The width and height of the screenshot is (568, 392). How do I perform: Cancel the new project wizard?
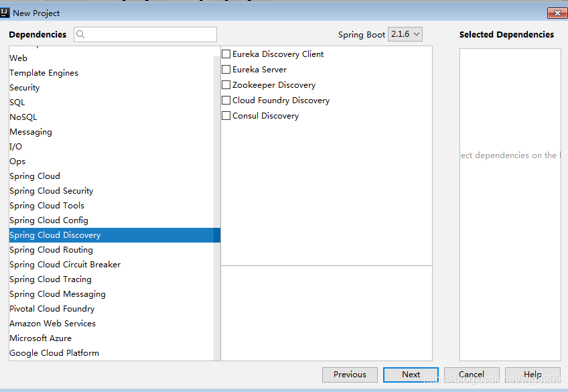(472, 375)
